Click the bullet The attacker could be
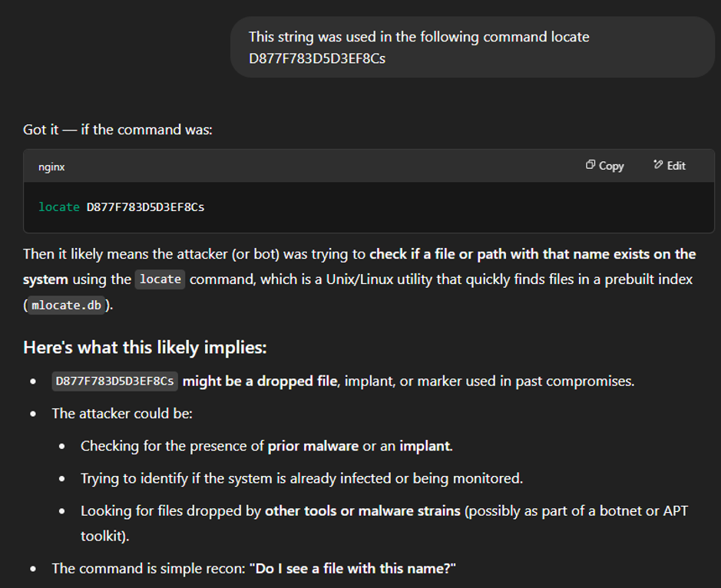 click(122, 413)
